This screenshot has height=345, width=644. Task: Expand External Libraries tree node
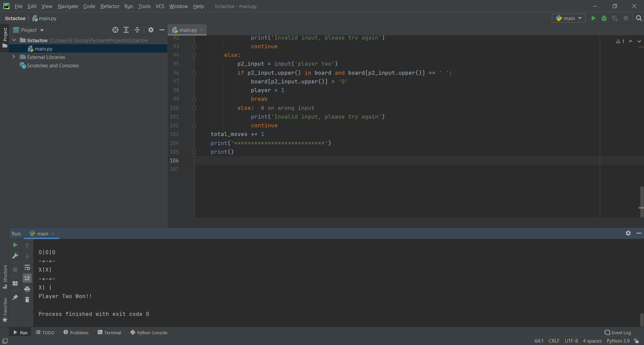point(14,57)
